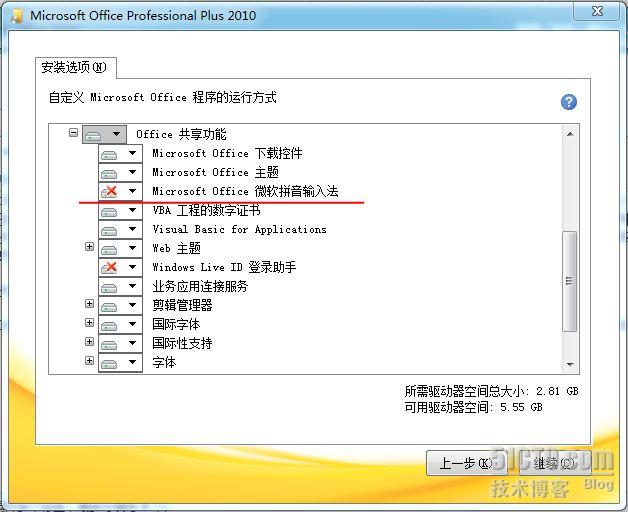Select the 安装选项(N) tab
Image resolution: width=628 pixels, height=512 pixels.
coord(74,67)
